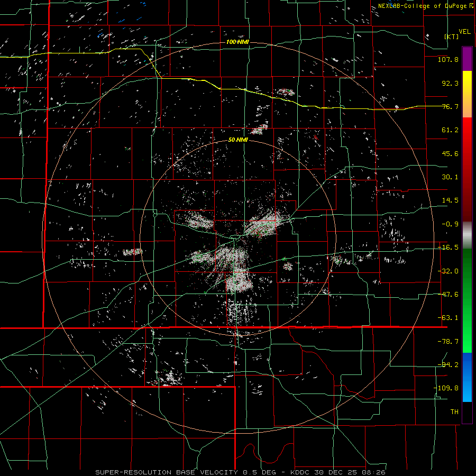476x476 pixels.
Task: Pick the gray segment of color bar
Action: coord(467,235)
